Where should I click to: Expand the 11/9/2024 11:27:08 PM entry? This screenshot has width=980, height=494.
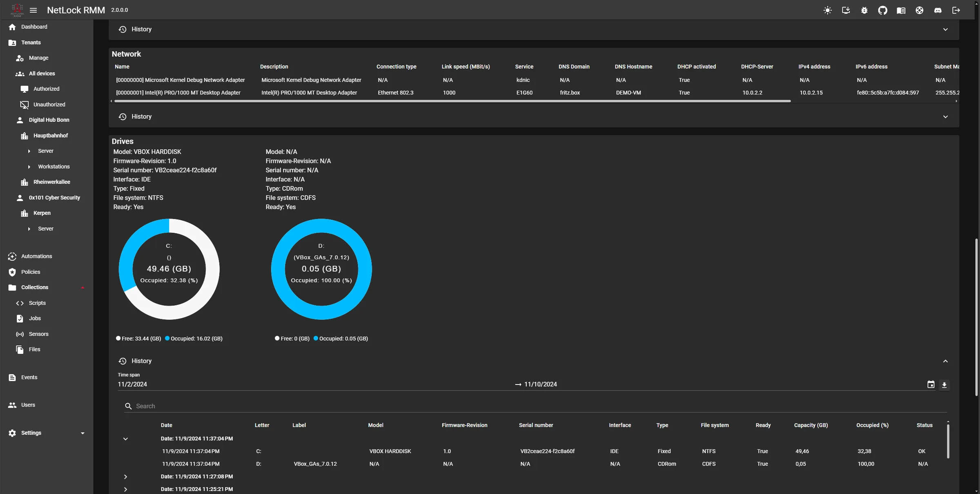click(125, 476)
